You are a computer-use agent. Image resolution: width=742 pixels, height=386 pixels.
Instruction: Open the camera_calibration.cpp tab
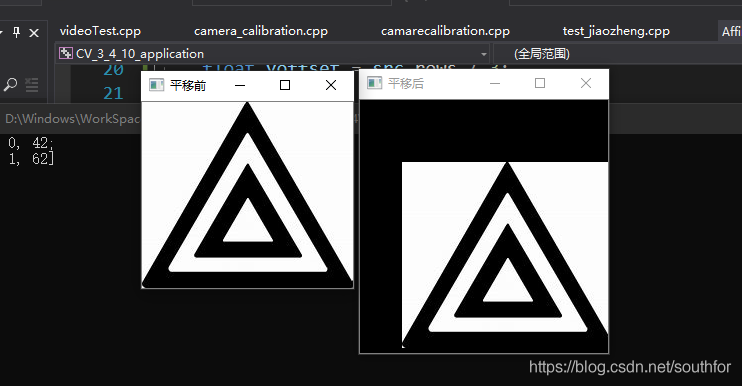(x=261, y=31)
